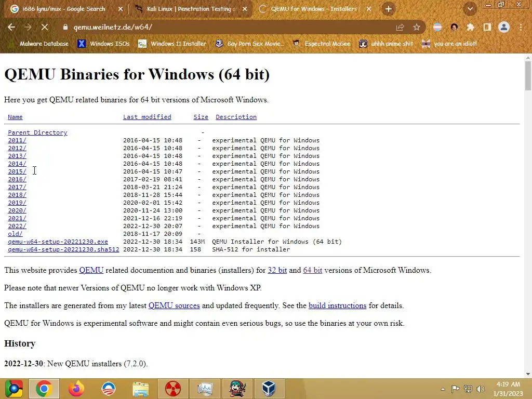This screenshot has width=532, height=399.
Task: Launch Firefox from the taskbar
Action: coord(76,389)
